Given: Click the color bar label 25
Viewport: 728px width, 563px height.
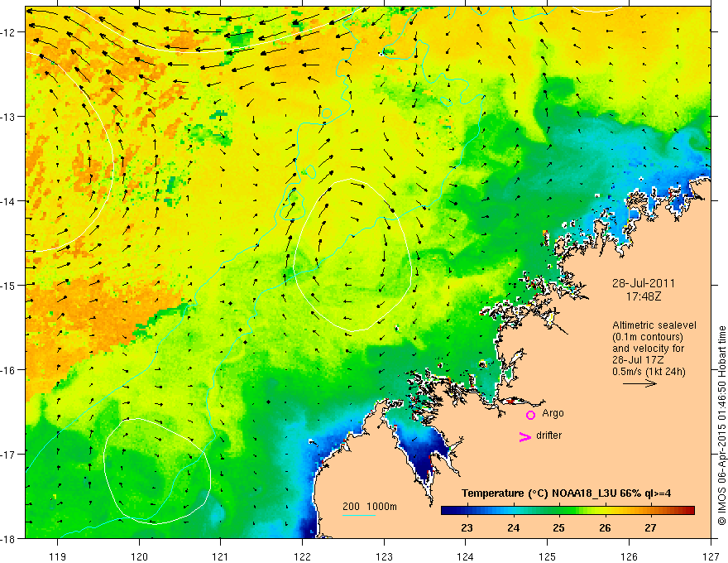Looking at the screenshot, I should click(558, 527).
